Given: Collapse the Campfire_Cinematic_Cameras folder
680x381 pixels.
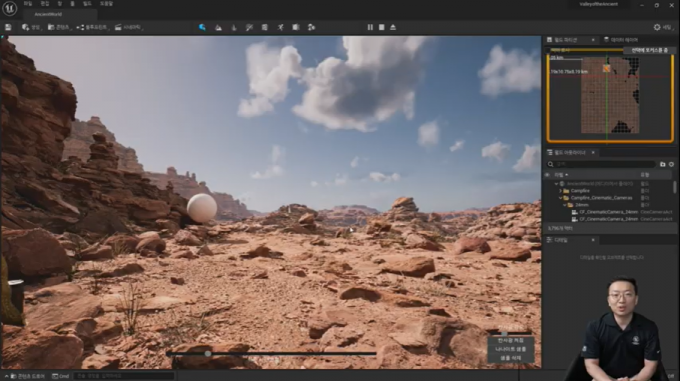Looking at the screenshot, I should point(560,198).
